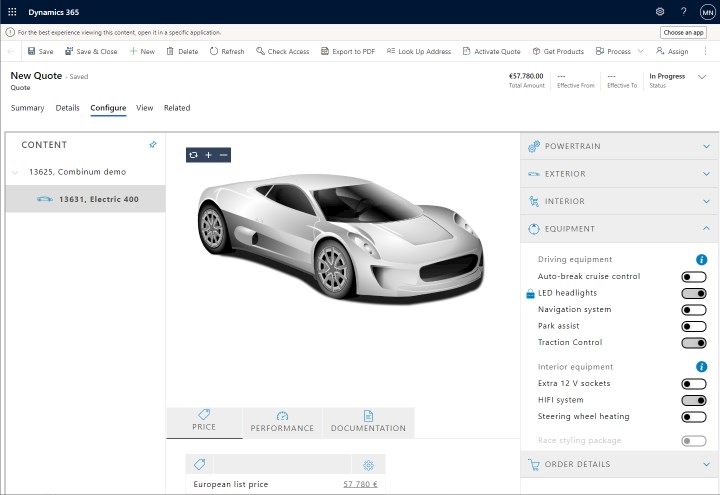
Task: Click the pin icon in Content panel
Action: pyautogui.click(x=153, y=145)
